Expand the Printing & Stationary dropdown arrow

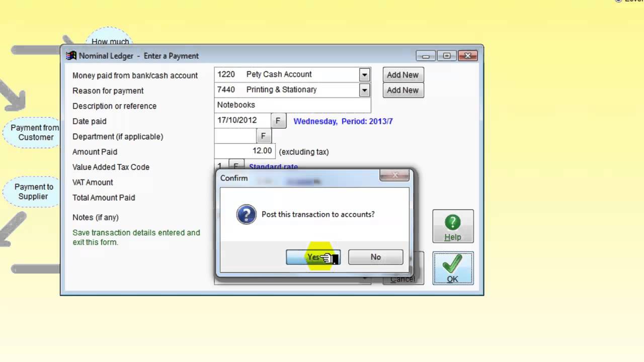click(x=365, y=90)
